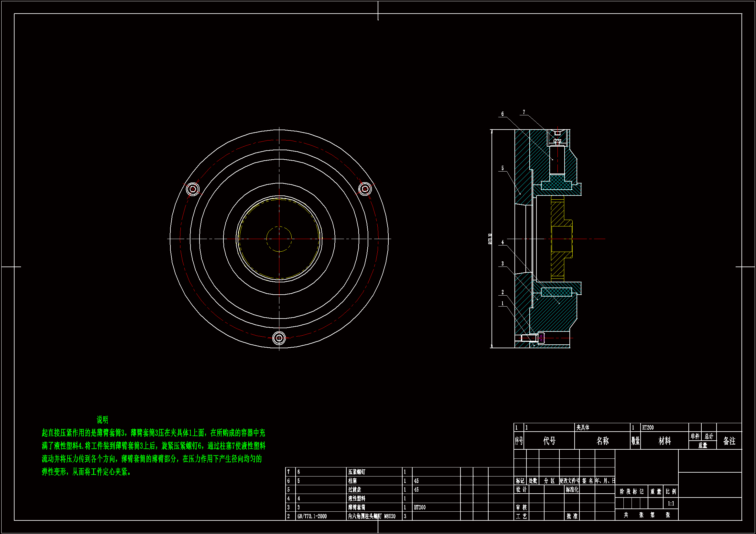Click the bottom bolt hole in the front view
Screen dimensions: 756x534
pyautogui.click(x=279, y=338)
